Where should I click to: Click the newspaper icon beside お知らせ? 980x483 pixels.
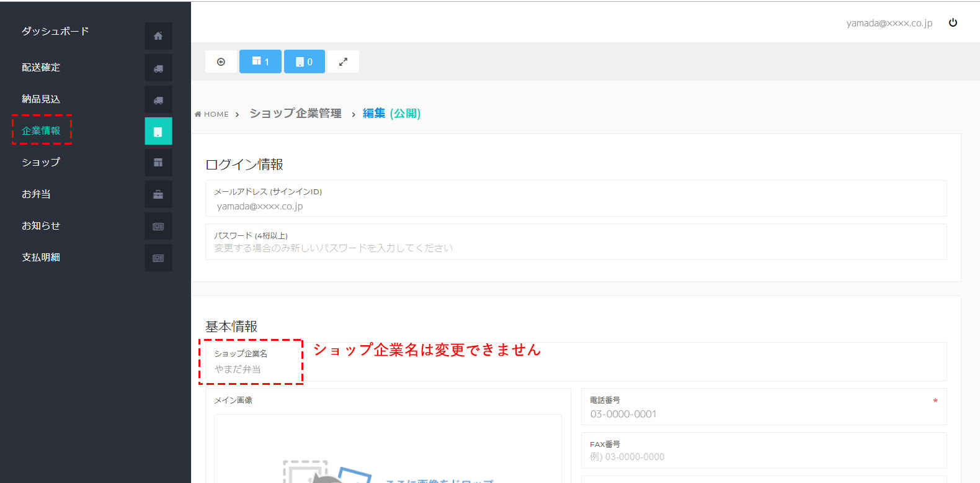pyautogui.click(x=158, y=227)
